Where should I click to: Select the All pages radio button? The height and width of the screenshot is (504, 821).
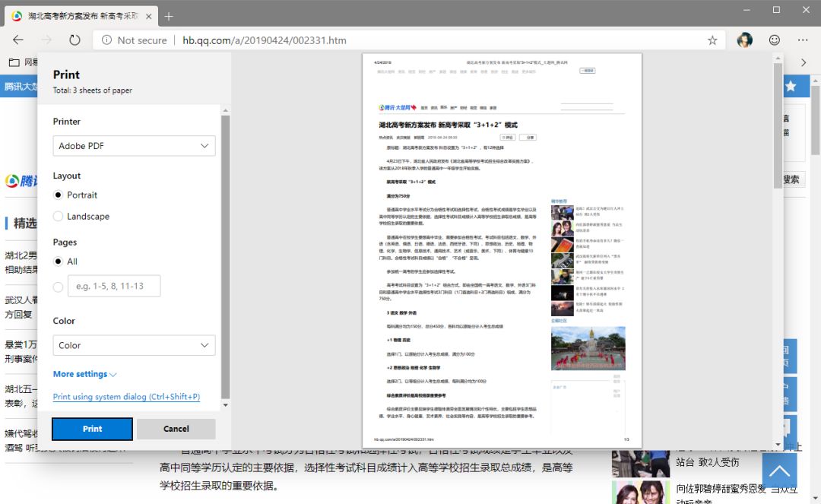pyautogui.click(x=59, y=262)
